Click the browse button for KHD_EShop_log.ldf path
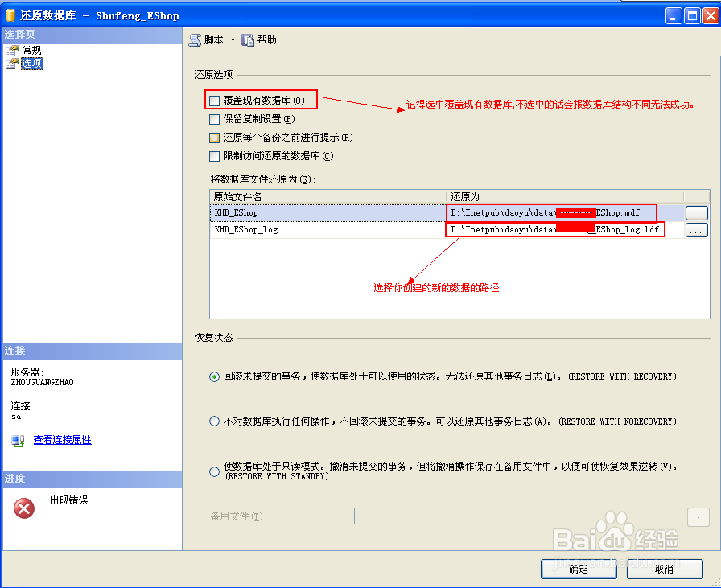Viewport: 721px width, 588px height. [x=695, y=230]
